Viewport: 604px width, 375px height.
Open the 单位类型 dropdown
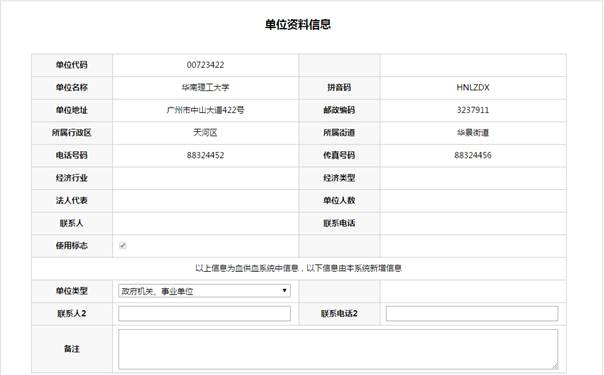coord(205,291)
